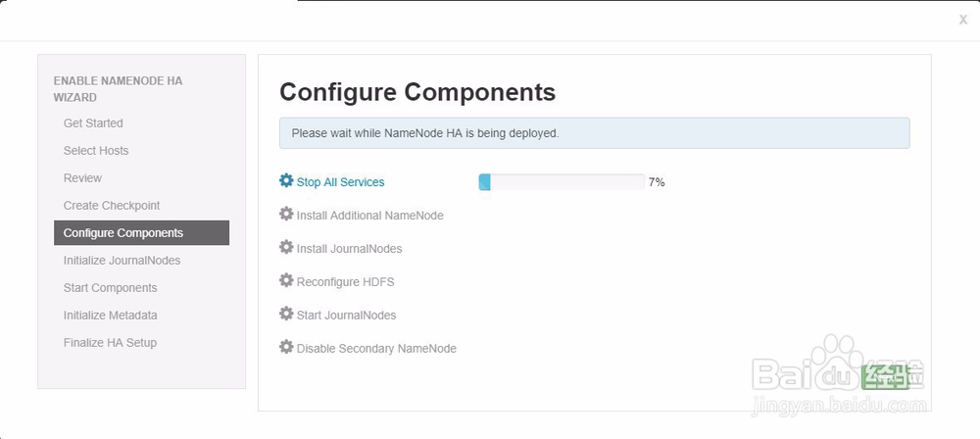Screen dimensions: 980x439
Task: Click the Stop All Services progress bar
Action: pos(561,182)
